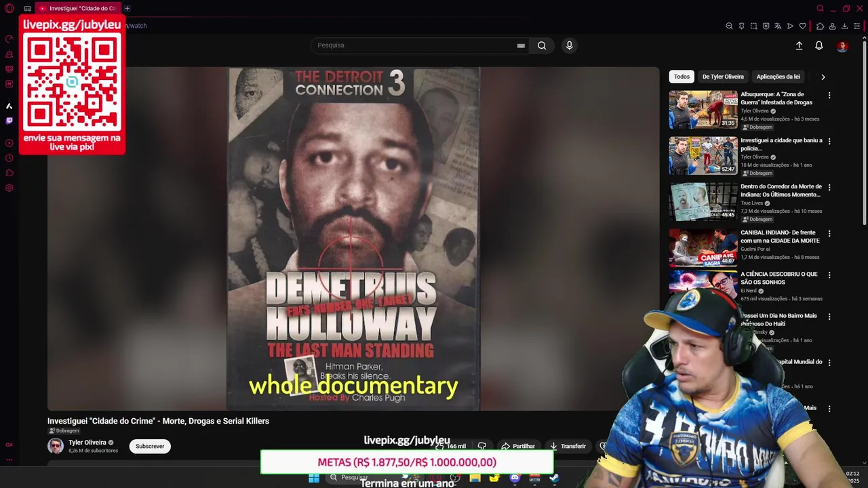Open a new browser tab with plus button
This screenshot has width=868, height=488.
coord(127,8)
